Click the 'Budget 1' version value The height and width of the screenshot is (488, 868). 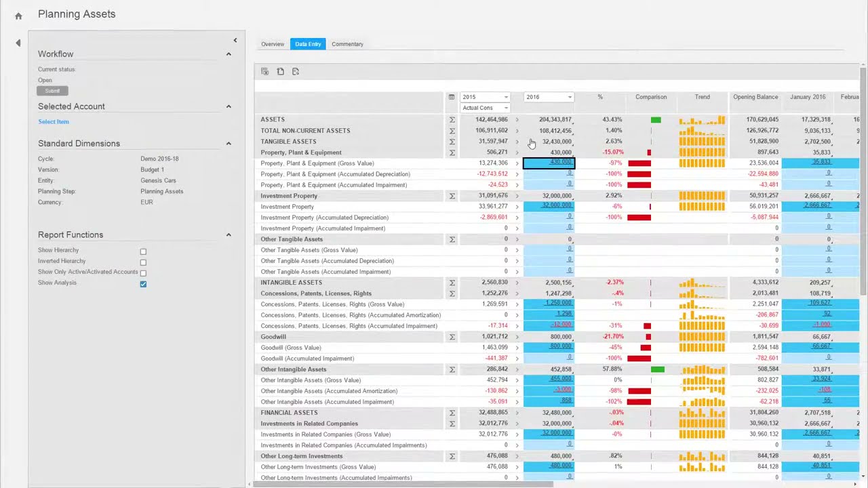152,170
